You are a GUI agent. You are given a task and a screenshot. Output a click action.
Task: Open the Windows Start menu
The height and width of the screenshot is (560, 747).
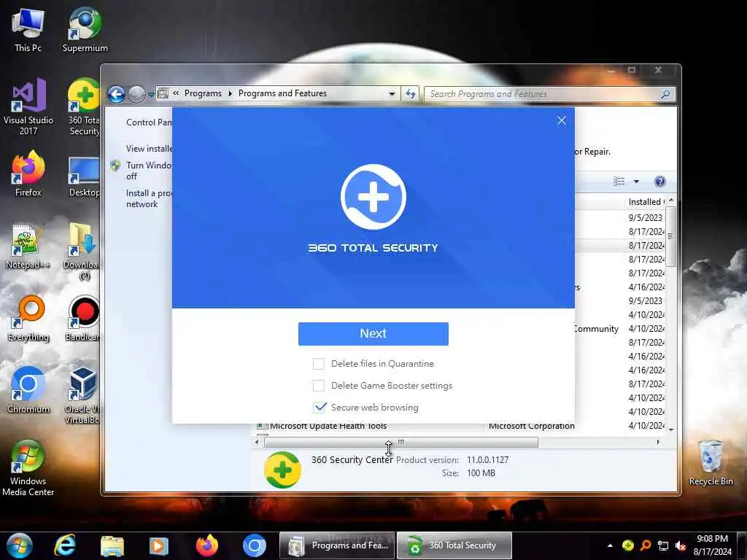[x=20, y=545]
